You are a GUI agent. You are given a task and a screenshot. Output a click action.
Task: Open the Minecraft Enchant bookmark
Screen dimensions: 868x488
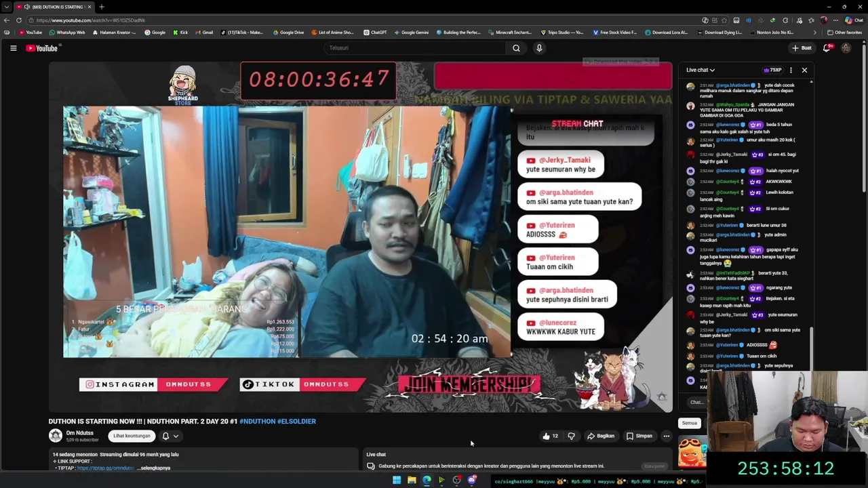tap(510, 33)
